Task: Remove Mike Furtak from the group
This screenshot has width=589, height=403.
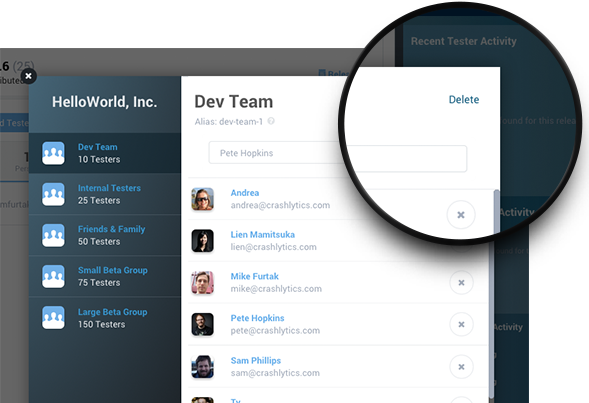Action: [461, 283]
